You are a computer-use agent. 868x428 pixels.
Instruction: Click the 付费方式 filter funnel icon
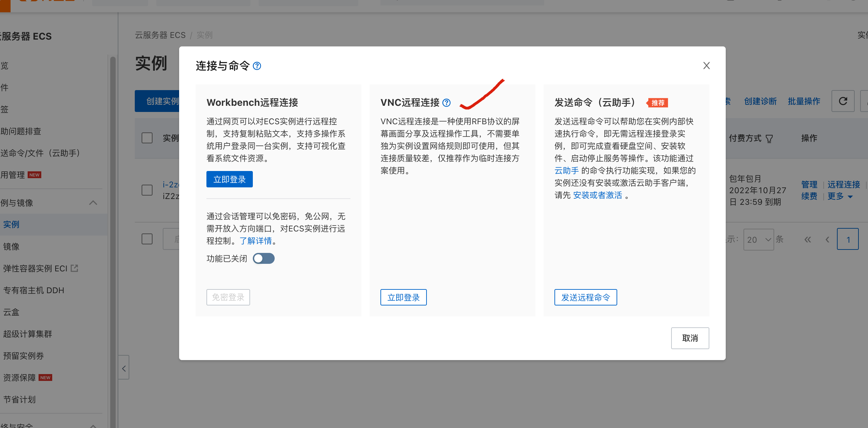[x=769, y=139]
